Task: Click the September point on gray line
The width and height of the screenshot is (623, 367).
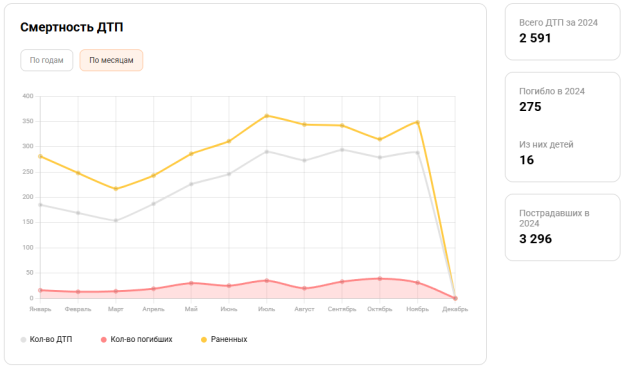Action: 342,150
